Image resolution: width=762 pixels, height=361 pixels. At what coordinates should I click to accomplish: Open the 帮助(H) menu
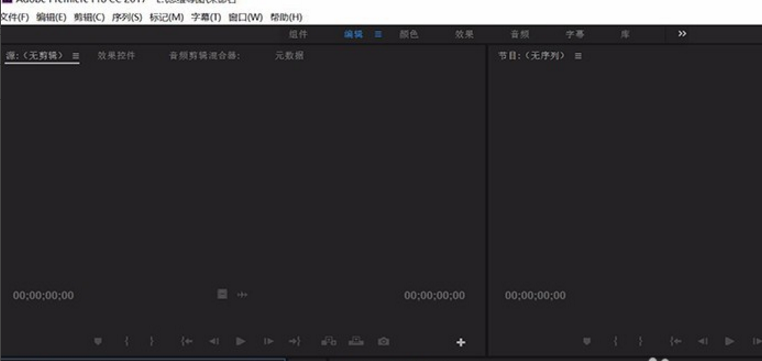pyautogui.click(x=286, y=17)
